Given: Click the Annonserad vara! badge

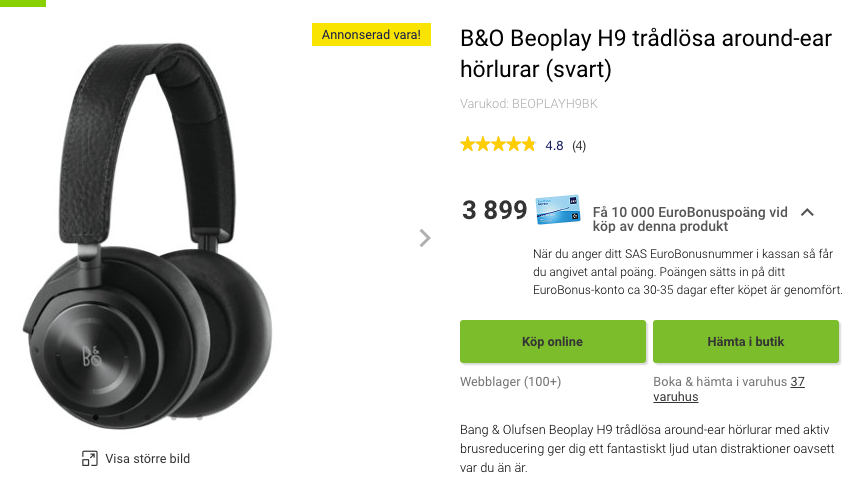Looking at the screenshot, I should (x=372, y=35).
